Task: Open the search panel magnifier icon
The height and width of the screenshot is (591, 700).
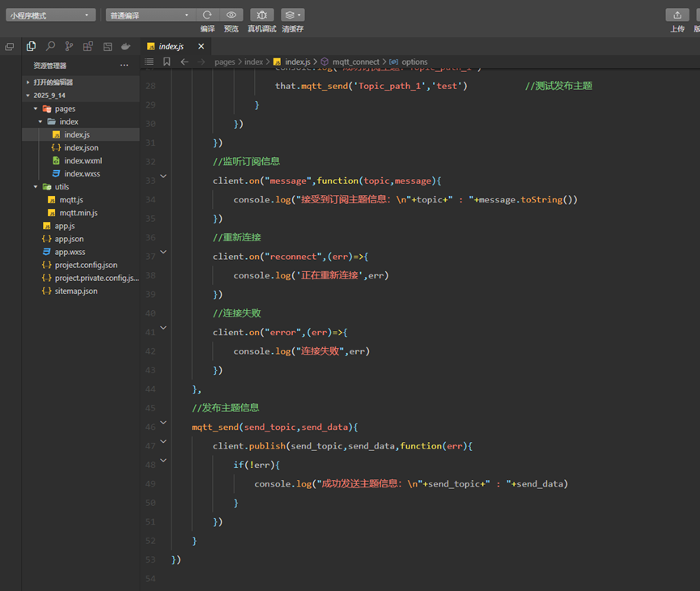Action: (50, 47)
